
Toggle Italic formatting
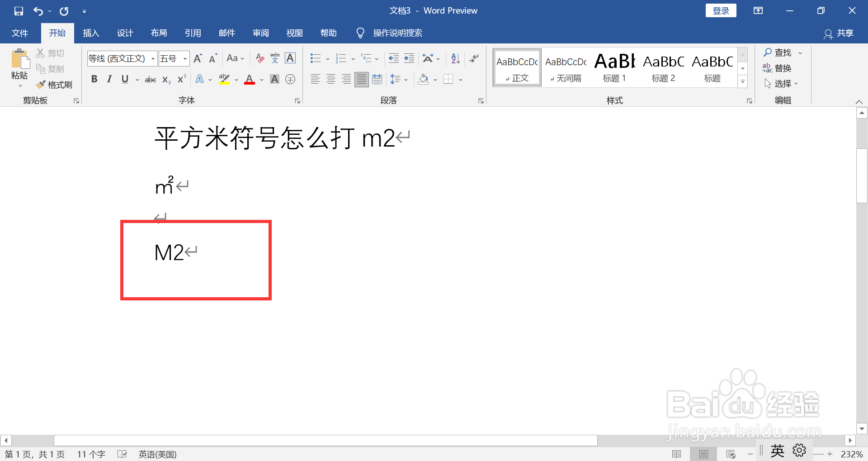pos(109,79)
